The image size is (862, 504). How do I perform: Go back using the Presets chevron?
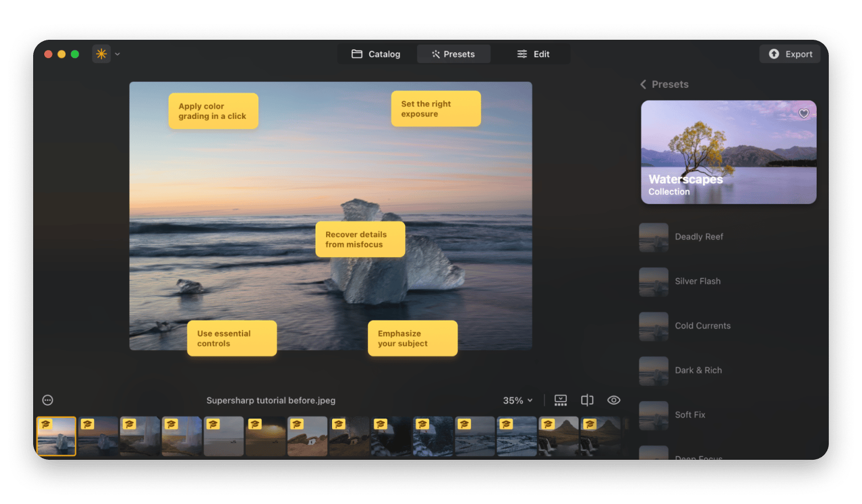(x=643, y=85)
